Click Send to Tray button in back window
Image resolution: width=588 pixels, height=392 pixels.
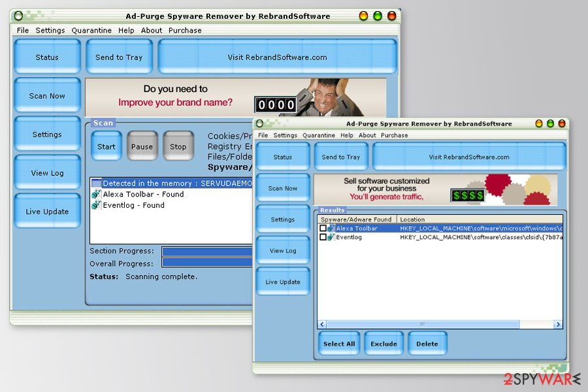(119, 57)
